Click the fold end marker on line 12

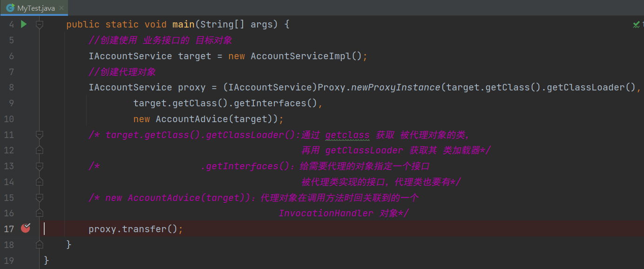pos(40,150)
